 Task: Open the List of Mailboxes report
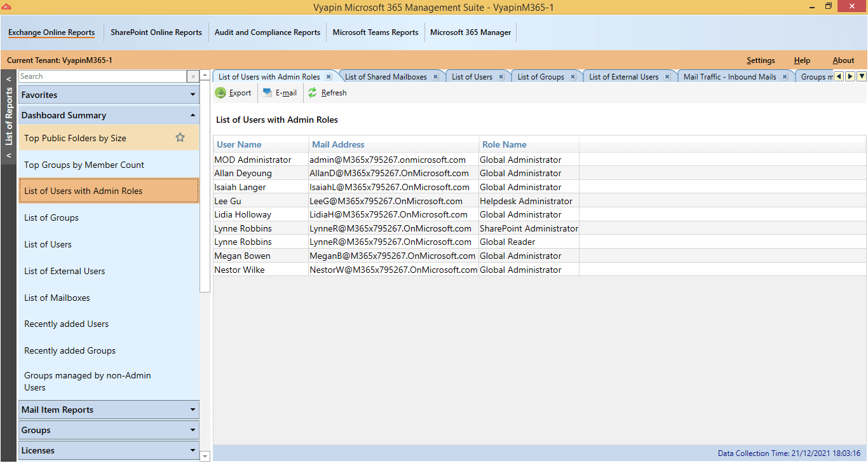(x=109, y=298)
